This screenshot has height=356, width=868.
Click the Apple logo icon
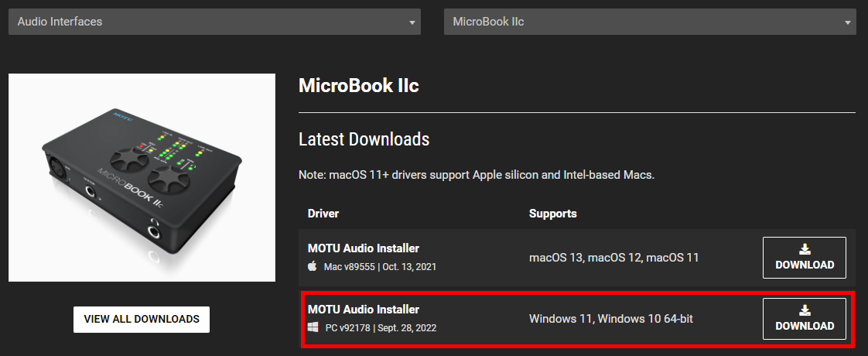[x=313, y=265]
